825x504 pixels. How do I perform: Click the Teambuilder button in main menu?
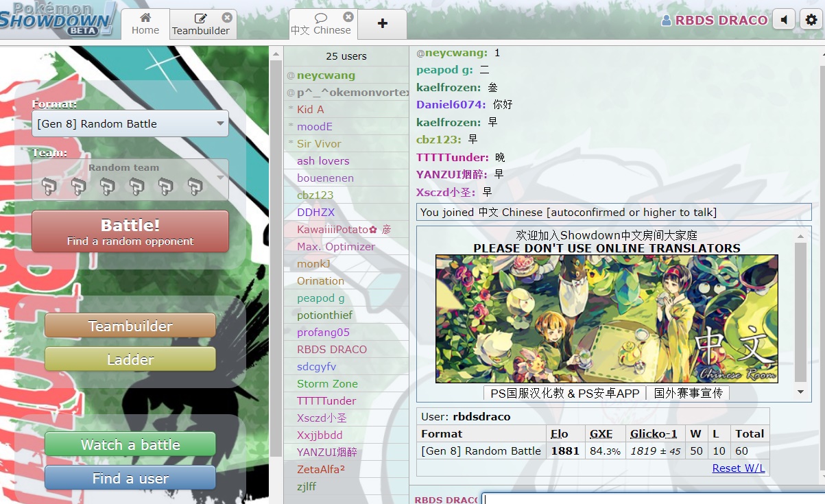pyautogui.click(x=130, y=326)
